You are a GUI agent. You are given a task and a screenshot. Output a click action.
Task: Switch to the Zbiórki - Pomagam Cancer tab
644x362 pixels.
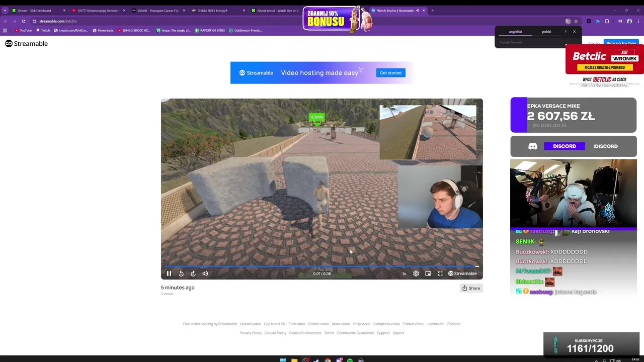click(x=158, y=11)
